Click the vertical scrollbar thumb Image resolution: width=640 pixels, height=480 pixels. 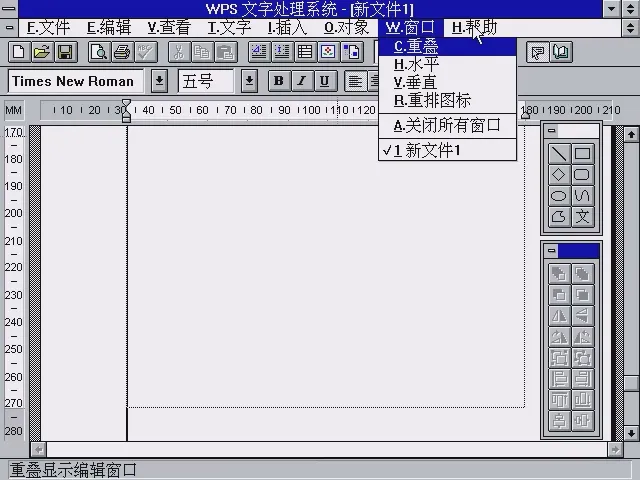click(631, 383)
